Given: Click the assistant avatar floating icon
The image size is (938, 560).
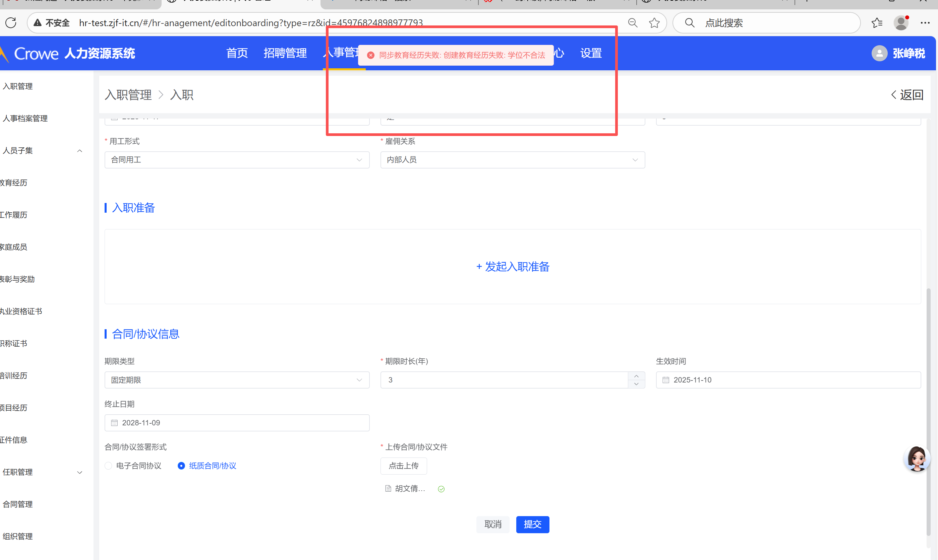Looking at the screenshot, I should point(917,459).
